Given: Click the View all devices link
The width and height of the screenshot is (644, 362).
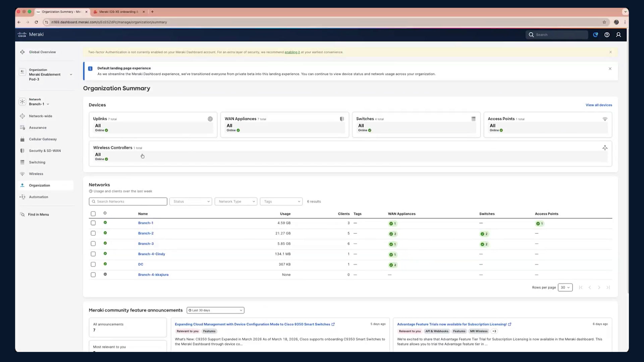Looking at the screenshot, I should (x=599, y=105).
